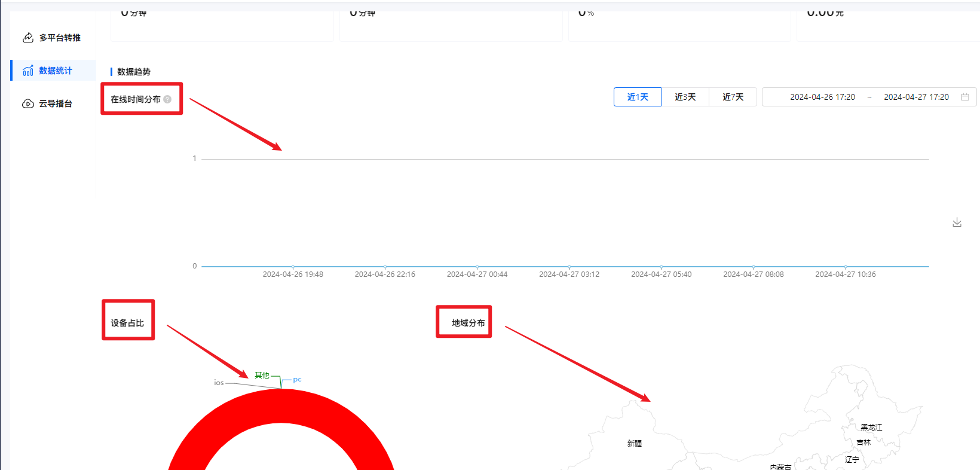Select 新疆 region on the map
The width and height of the screenshot is (980, 470).
(x=634, y=443)
